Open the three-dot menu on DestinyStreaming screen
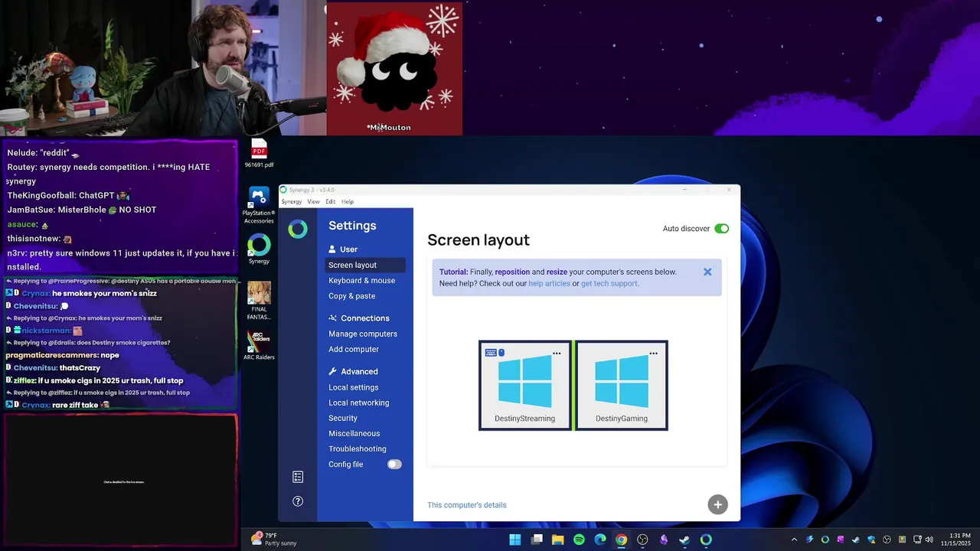Screen dimensions: 980x551 [557, 354]
